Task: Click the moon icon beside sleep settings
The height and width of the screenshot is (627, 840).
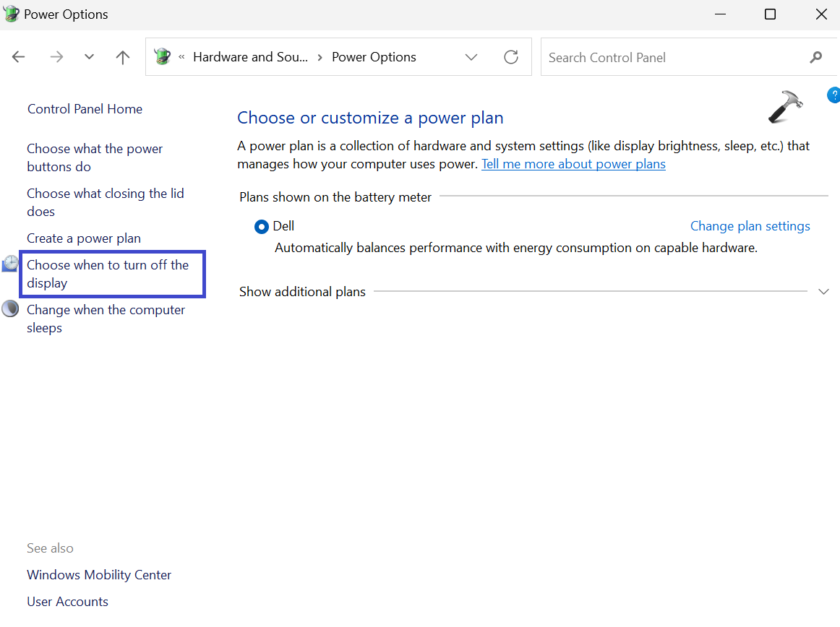Action: pyautogui.click(x=10, y=310)
